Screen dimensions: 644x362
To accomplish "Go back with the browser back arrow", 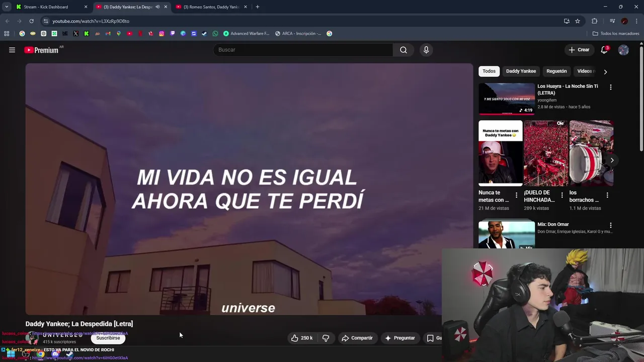I will (7, 21).
